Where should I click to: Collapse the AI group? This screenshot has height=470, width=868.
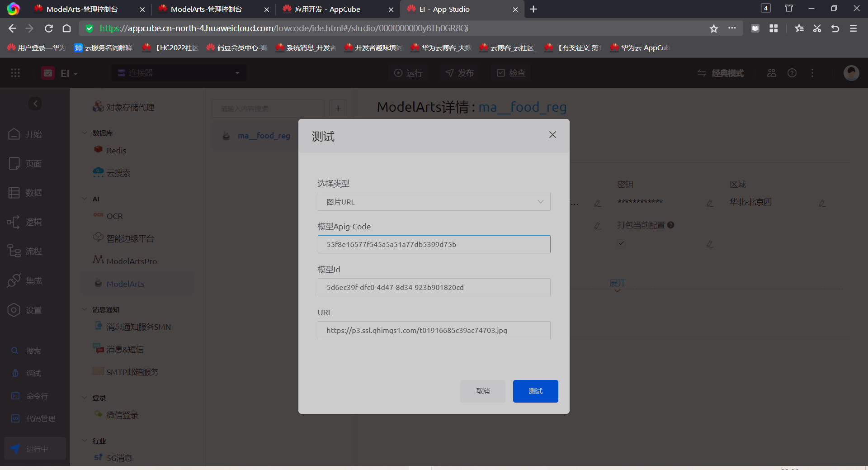tap(84, 199)
